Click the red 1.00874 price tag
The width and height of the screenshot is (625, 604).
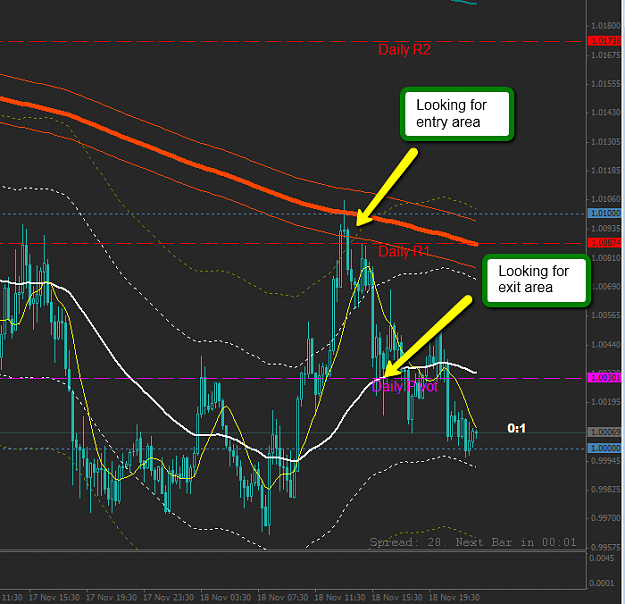(x=605, y=243)
